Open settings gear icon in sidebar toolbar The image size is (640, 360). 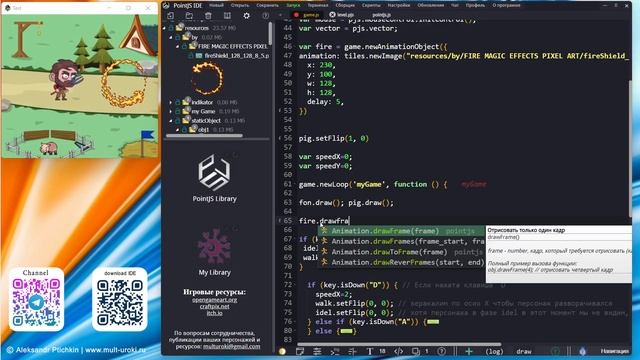click(x=247, y=16)
